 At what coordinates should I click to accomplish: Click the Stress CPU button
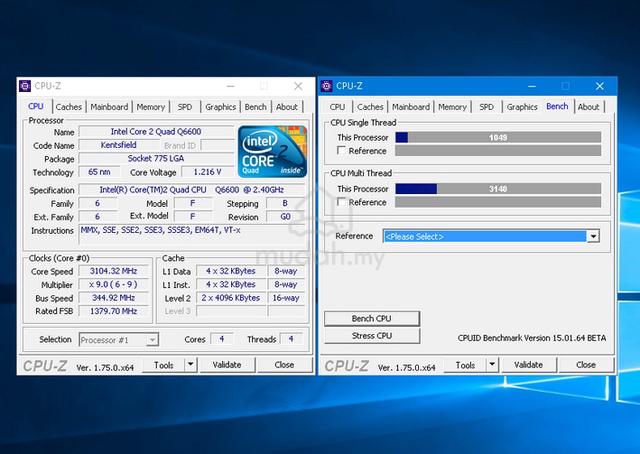[372, 336]
